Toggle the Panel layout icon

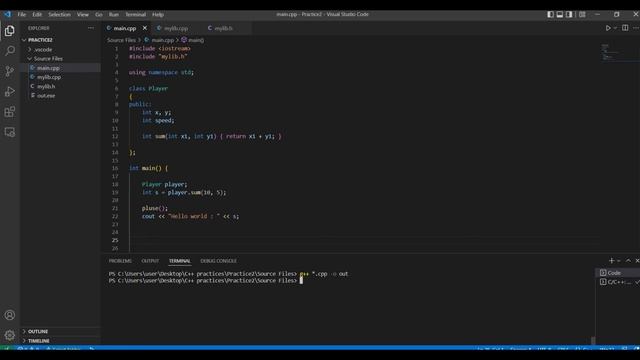pyautogui.click(x=560, y=14)
